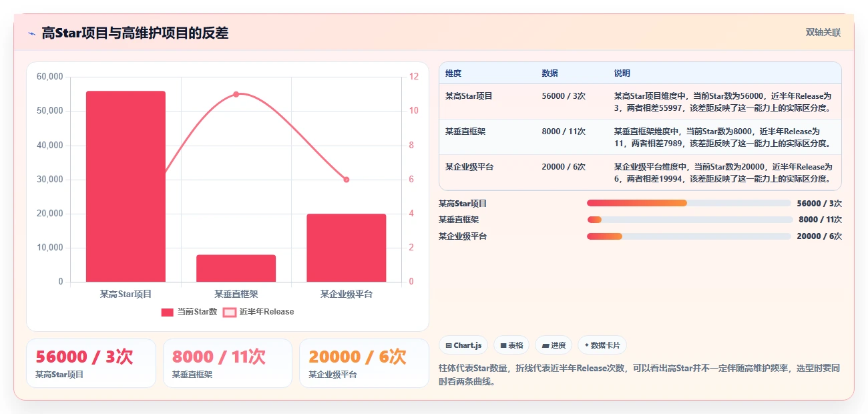Open the 20000 / 6次 data card
The height and width of the screenshot is (414, 868).
point(364,363)
